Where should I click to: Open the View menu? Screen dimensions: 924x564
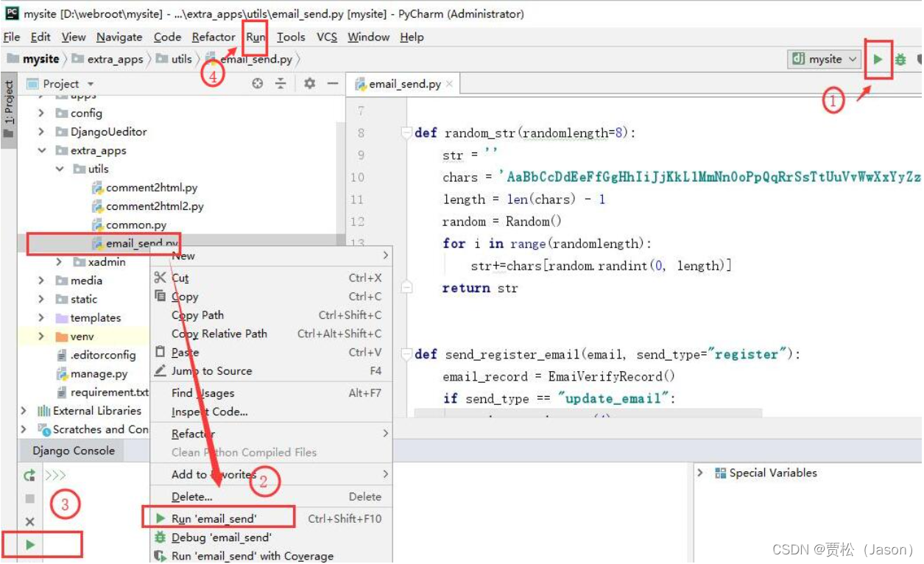[74, 37]
